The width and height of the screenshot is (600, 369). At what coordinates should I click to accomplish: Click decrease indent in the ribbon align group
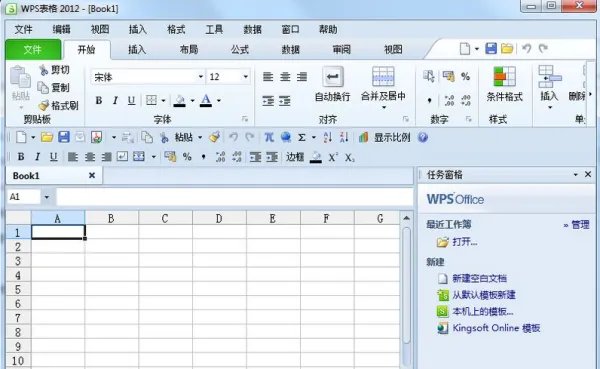(268, 101)
